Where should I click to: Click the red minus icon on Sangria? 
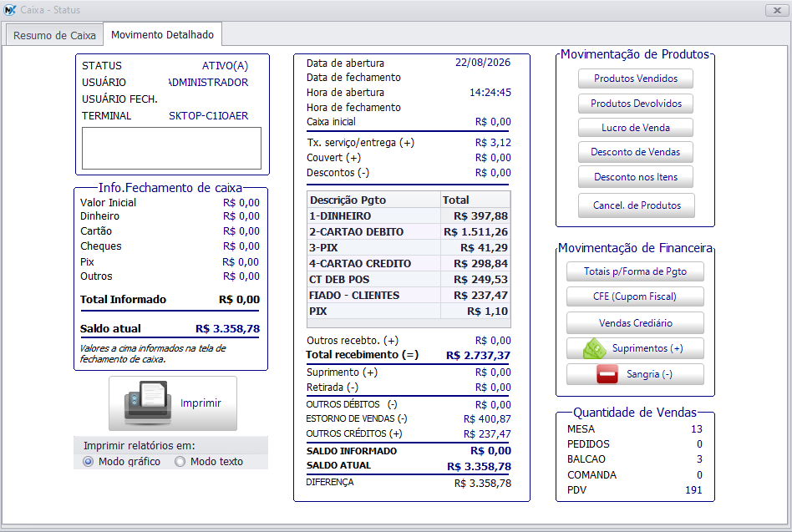click(607, 374)
